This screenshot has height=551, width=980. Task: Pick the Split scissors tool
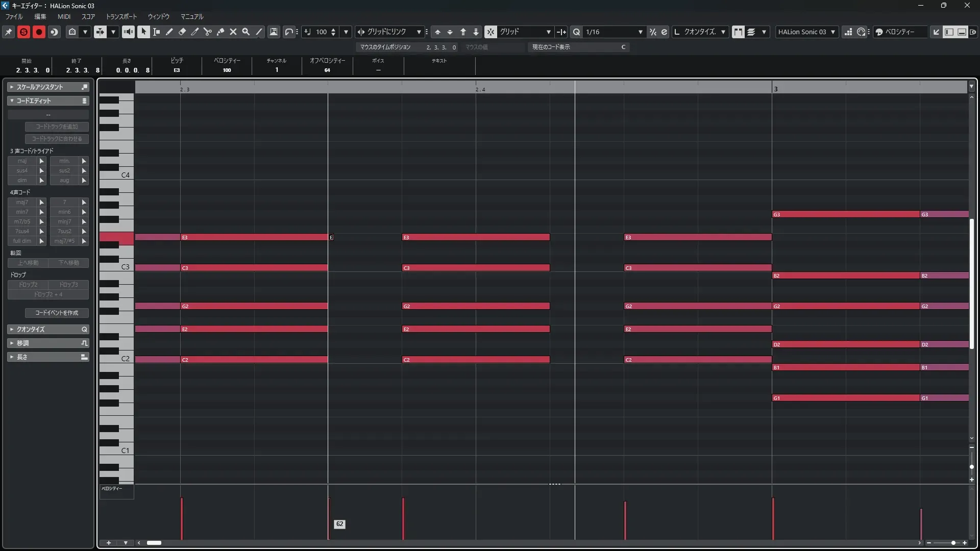pos(208,32)
